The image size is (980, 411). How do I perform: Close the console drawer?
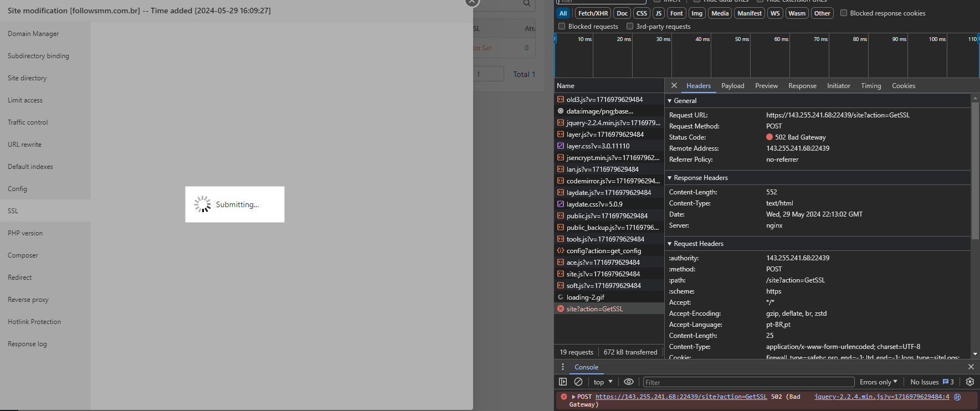[x=971, y=367]
